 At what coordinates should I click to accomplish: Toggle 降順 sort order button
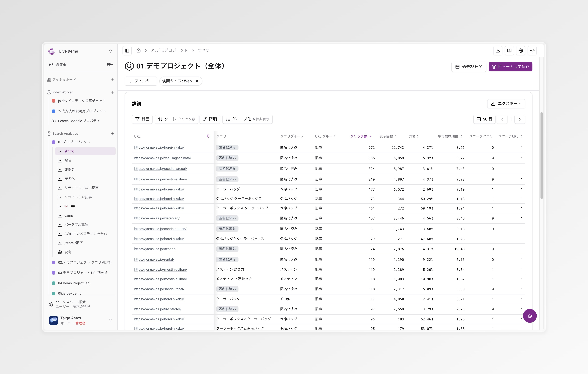click(x=210, y=119)
